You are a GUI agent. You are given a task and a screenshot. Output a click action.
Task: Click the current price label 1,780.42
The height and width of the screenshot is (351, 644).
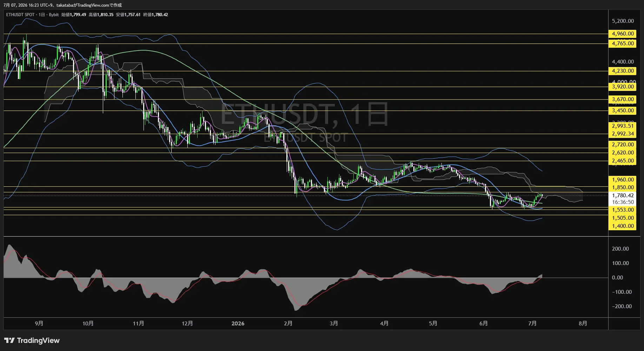coord(623,196)
